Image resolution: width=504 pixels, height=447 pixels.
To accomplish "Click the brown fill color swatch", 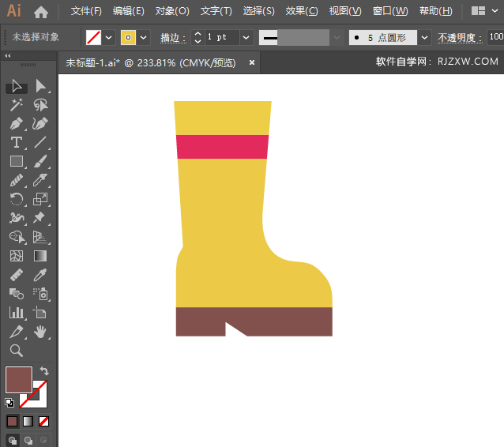I will pyautogui.click(x=18, y=380).
